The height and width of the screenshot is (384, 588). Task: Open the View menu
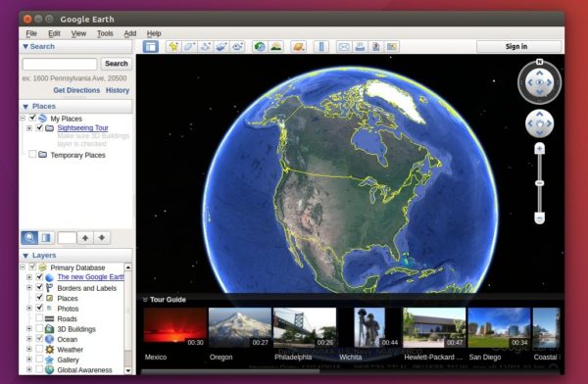click(78, 33)
